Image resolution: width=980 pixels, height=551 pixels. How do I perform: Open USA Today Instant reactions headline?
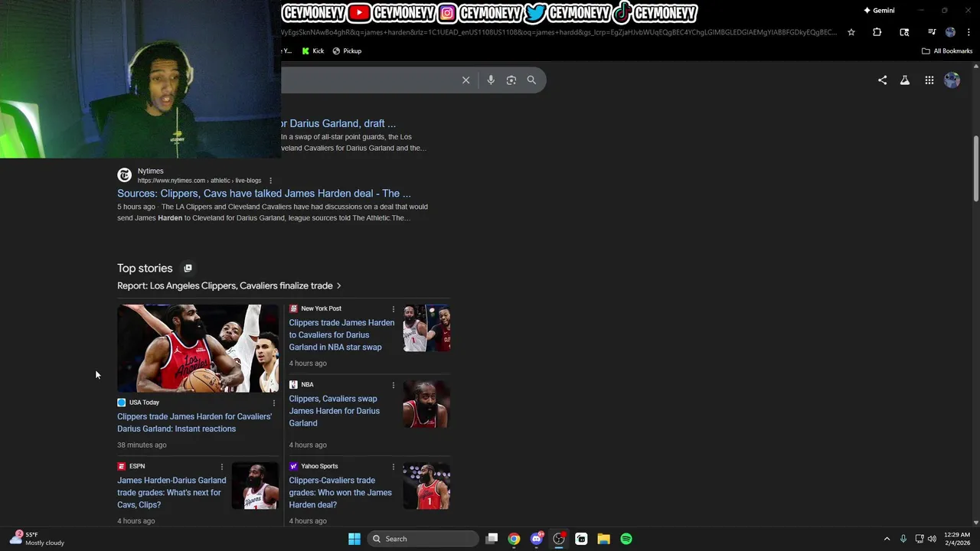coord(194,422)
